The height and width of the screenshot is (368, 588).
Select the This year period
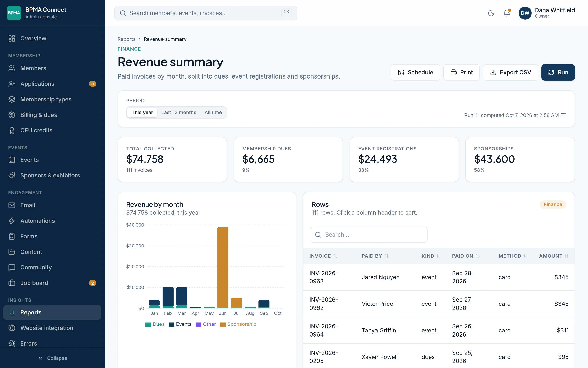pos(142,112)
